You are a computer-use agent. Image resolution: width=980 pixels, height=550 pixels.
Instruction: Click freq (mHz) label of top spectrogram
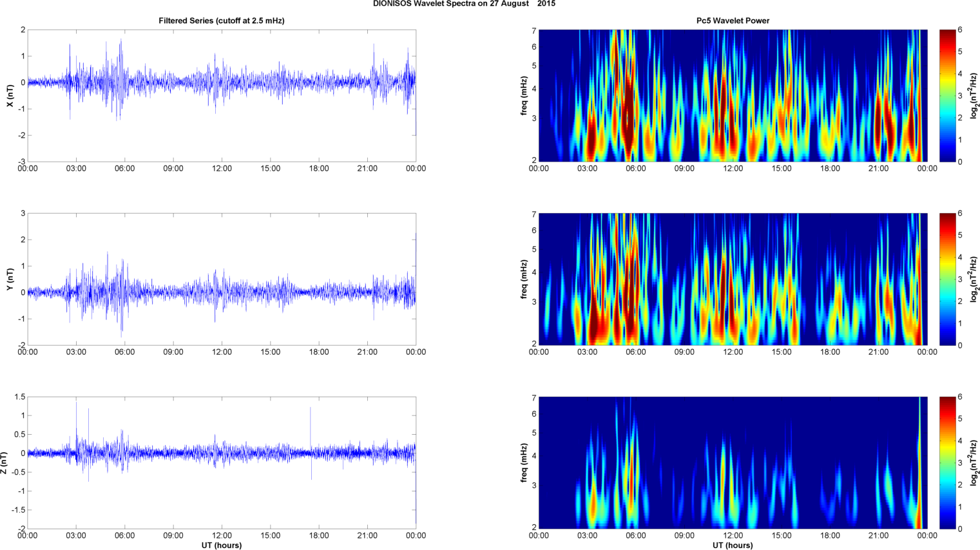[524, 95]
